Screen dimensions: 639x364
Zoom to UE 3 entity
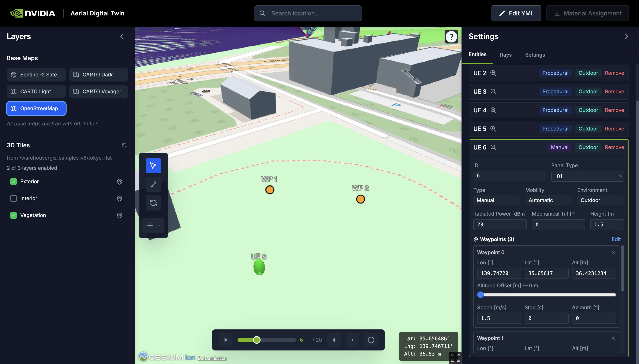pos(493,91)
